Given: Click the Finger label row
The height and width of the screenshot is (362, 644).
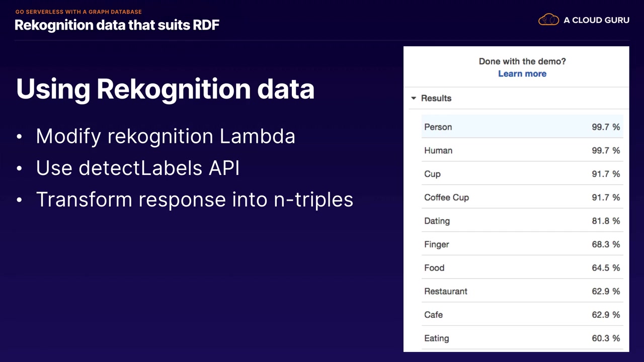Looking at the screenshot, I should click(522, 244).
